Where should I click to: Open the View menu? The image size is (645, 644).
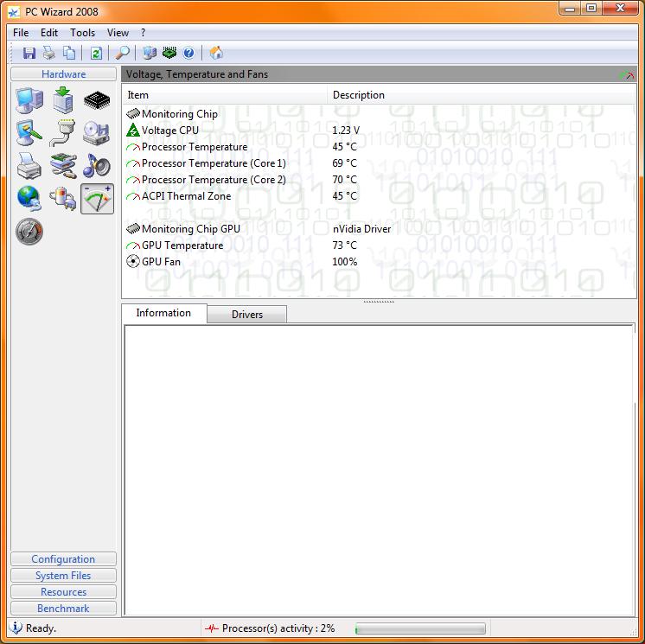(x=118, y=33)
